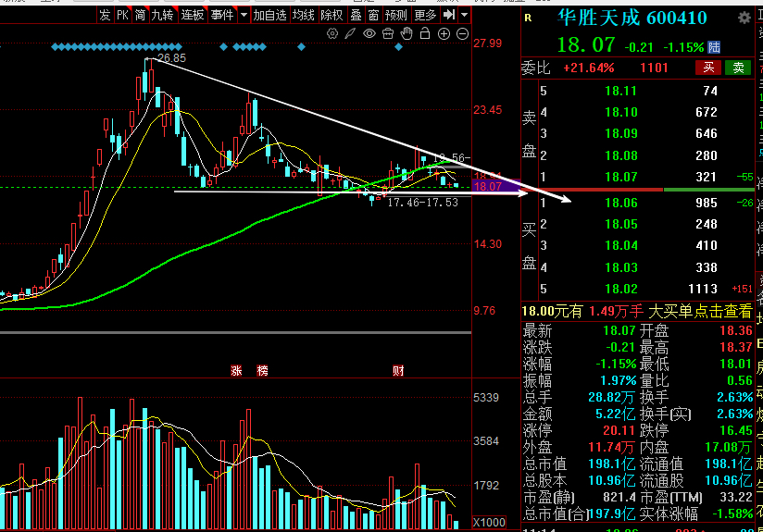Toggle the eye visibility icon

click(x=369, y=33)
